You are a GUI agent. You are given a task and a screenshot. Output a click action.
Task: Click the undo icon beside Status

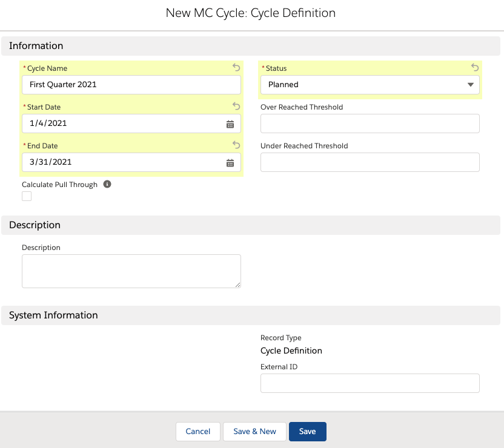(475, 68)
